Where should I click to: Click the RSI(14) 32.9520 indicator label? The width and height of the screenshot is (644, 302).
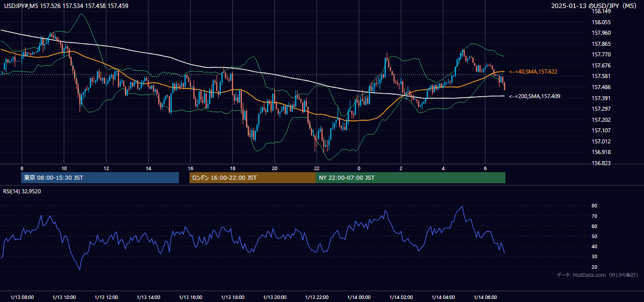tap(22, 191)
